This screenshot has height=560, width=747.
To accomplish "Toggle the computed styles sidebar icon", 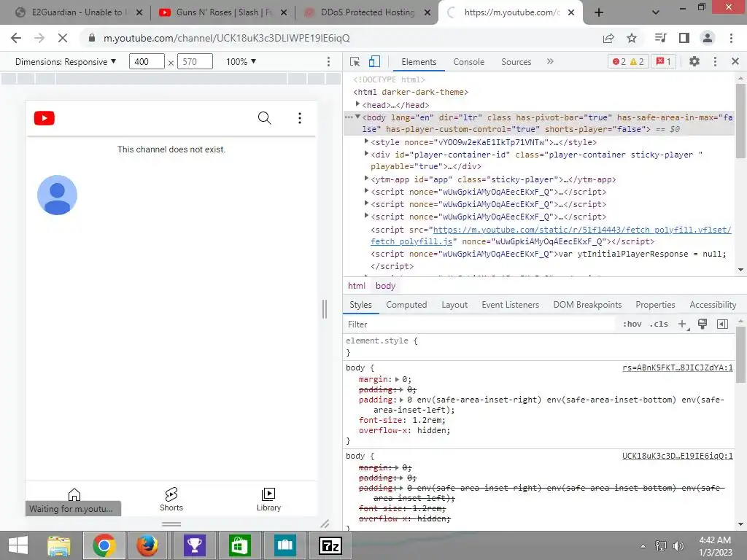I will tap(722, 324).
